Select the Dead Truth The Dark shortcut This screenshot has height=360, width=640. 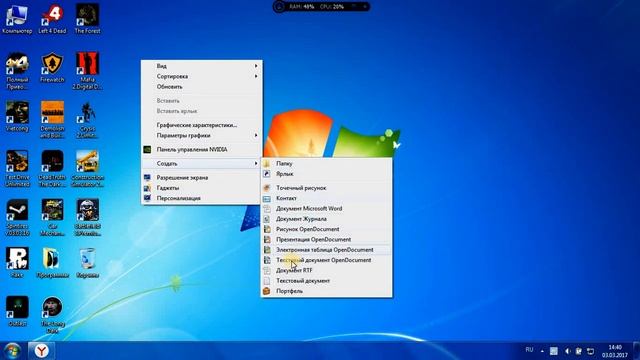[52, 169]
